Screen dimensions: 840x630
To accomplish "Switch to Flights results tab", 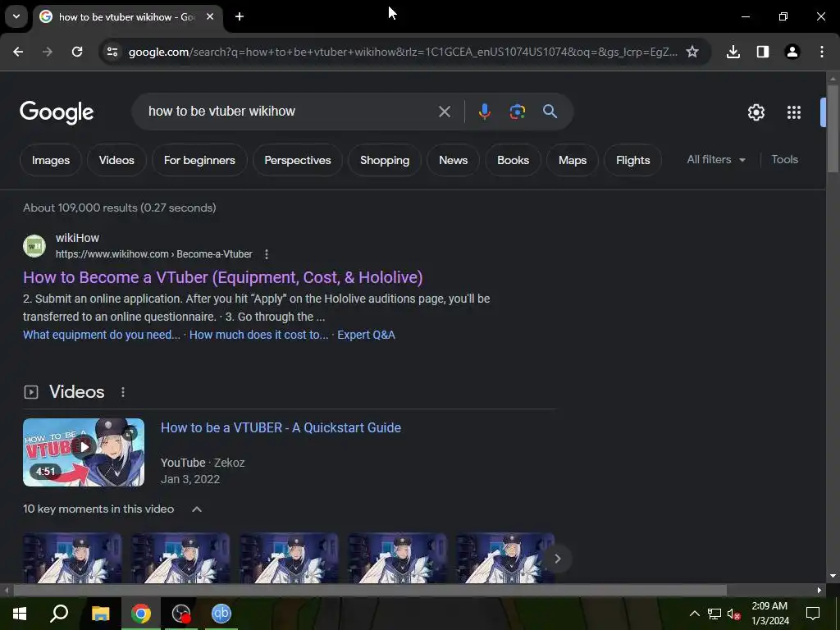I will pyautogui.click(x=632, y=160).
